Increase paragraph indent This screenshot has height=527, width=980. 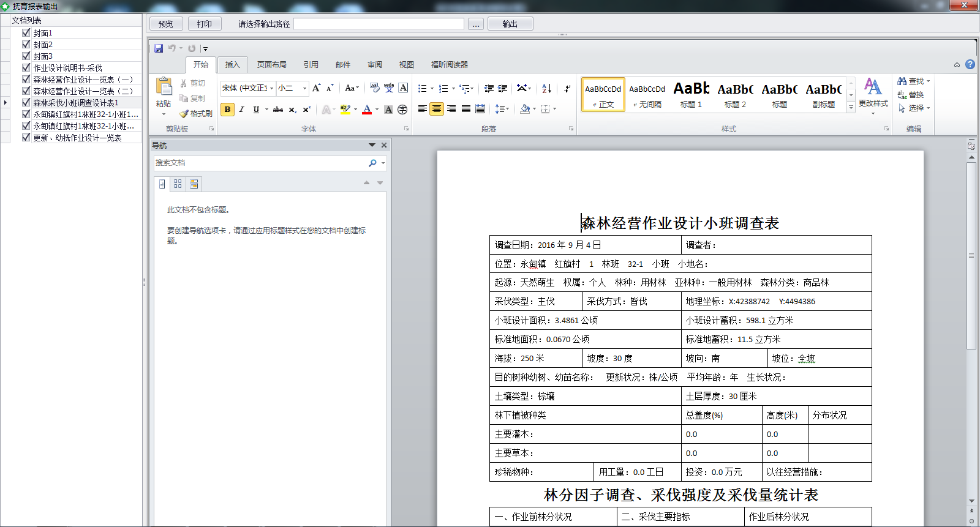[503, 89]
